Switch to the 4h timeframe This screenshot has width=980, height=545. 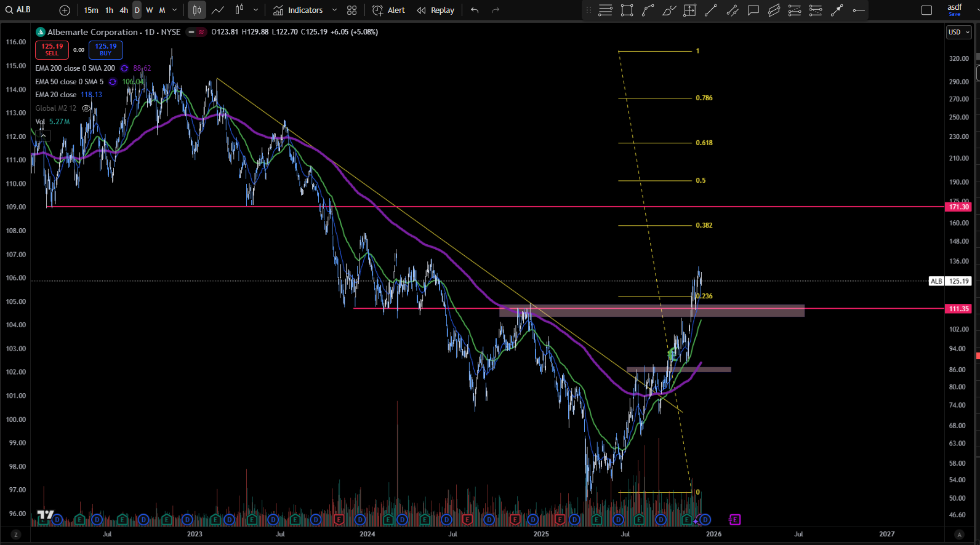124,10
